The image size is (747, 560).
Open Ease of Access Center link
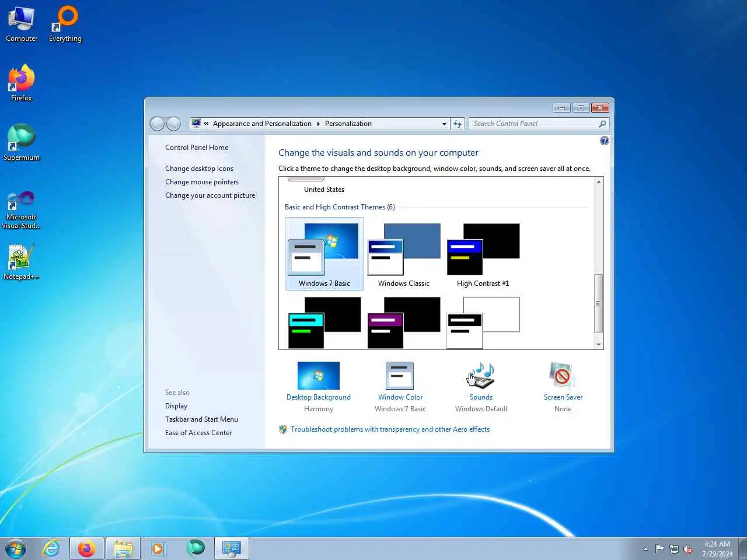[198, 433]
